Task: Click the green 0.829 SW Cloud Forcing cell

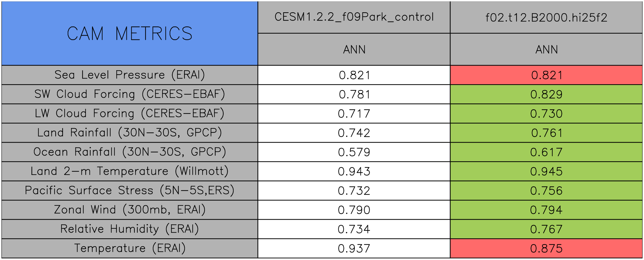Action: (546, 94)
